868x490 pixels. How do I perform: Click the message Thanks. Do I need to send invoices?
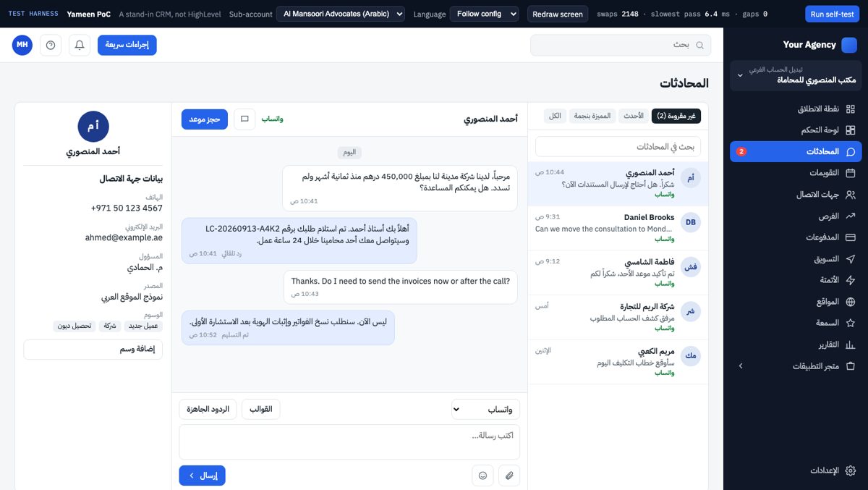click(x=400, y=287)
